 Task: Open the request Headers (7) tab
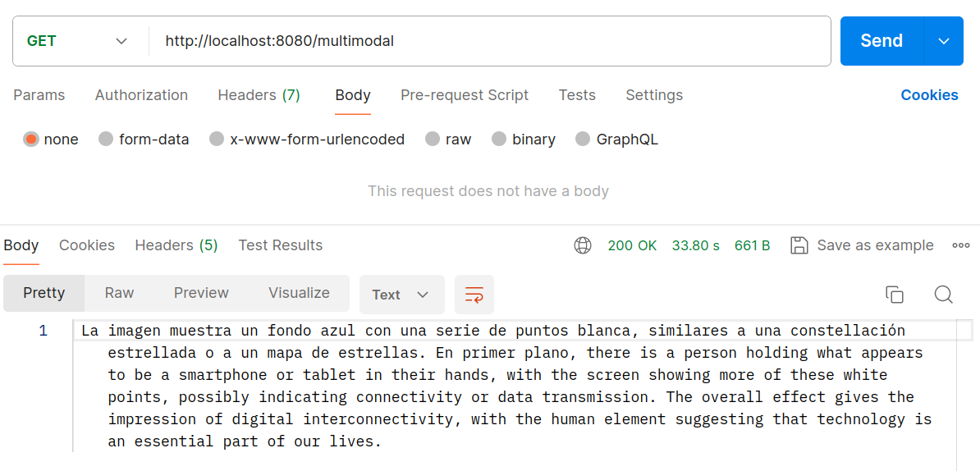[259, 95]
